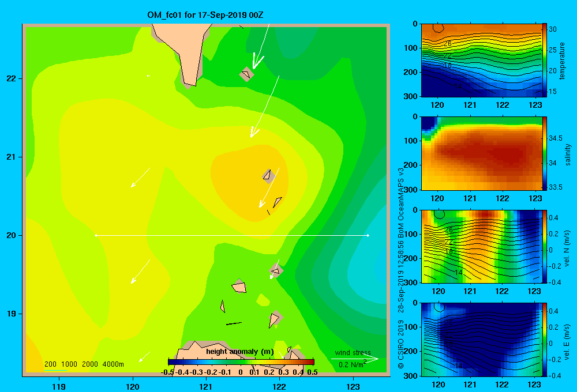Click longitude label 122 on the main map
The image size is (577, 392).
click(x=279, y=386)
